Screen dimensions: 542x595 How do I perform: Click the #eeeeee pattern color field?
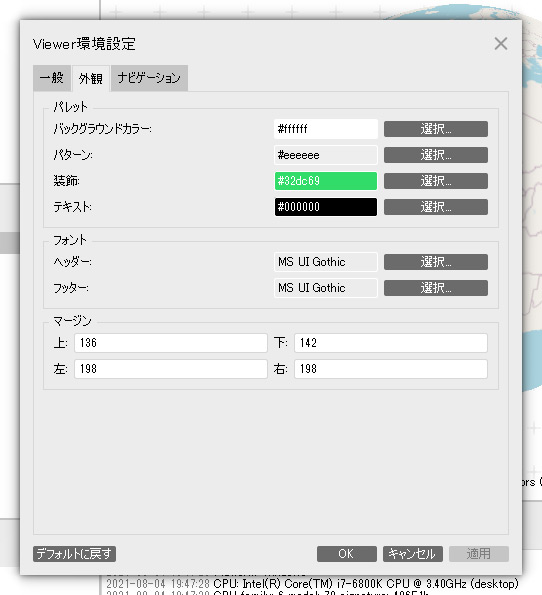(x=326, y=155)
